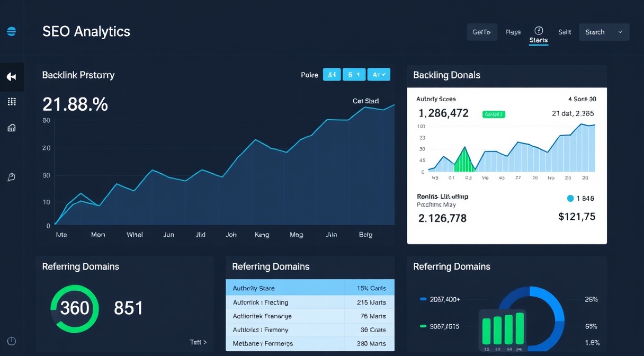Click the Jun axis label
644x356 pixels.
[x=168, y=234]
